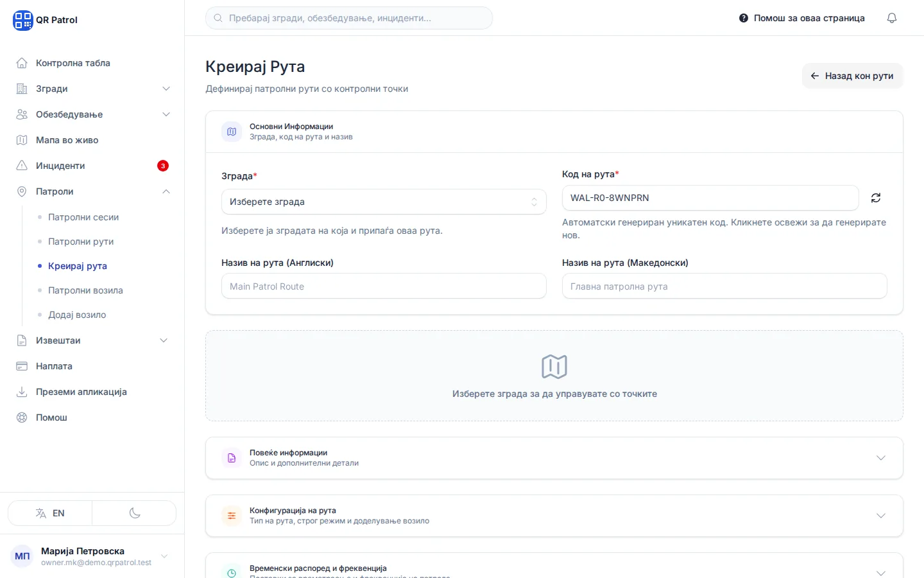Regenerate the route code with refresh icon
The width and height of the screenshot is (924, 578).
click(876, 198)
